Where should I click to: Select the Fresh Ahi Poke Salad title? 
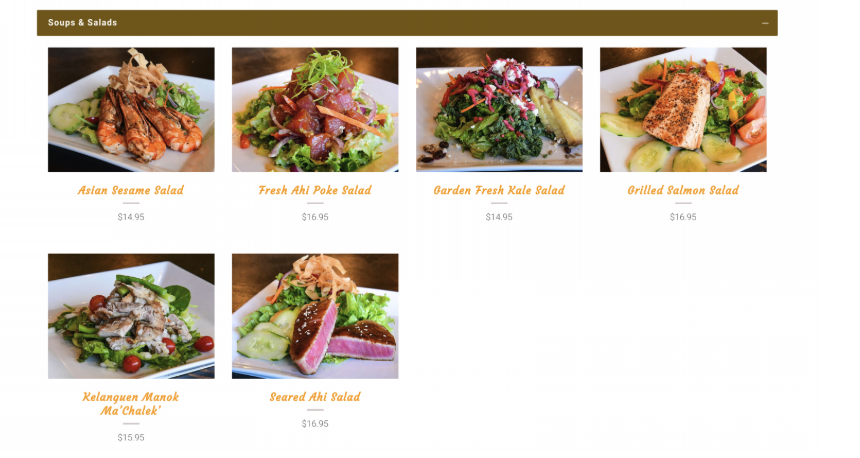pyautogui.click(x=315, y=190)
